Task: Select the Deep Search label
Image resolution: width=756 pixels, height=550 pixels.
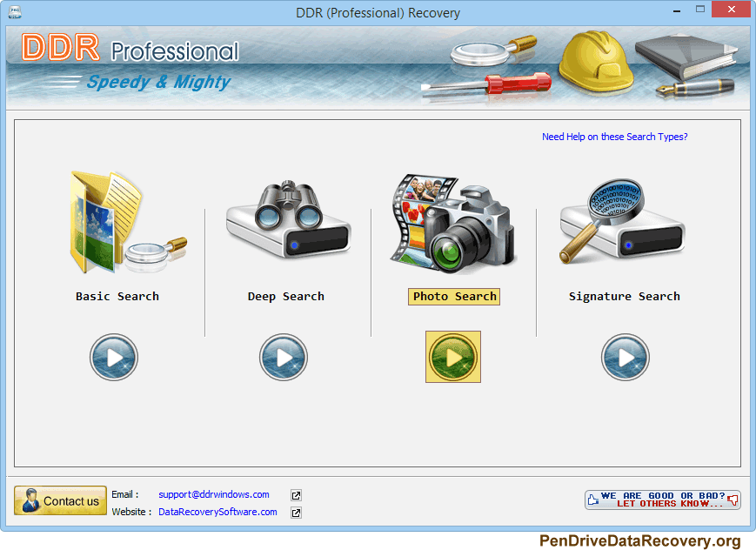Action: (286, 296)
